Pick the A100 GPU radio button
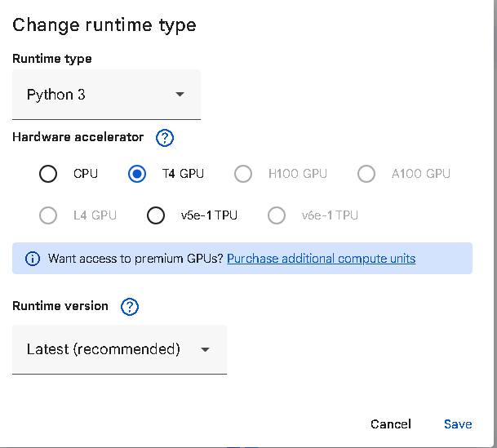The image size is (497, 448). 366,174
